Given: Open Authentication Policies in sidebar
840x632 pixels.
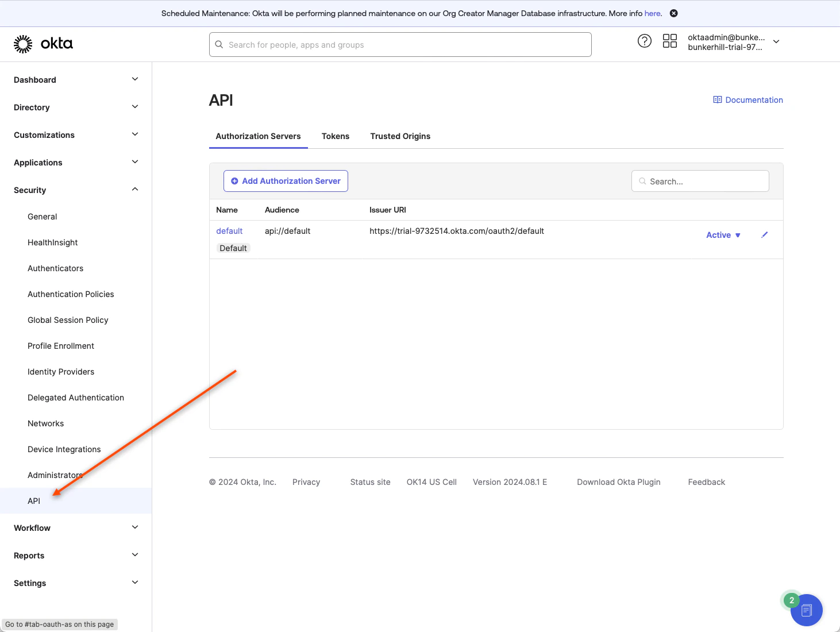Looking at the screenshot, I should (x=71, y=294).
